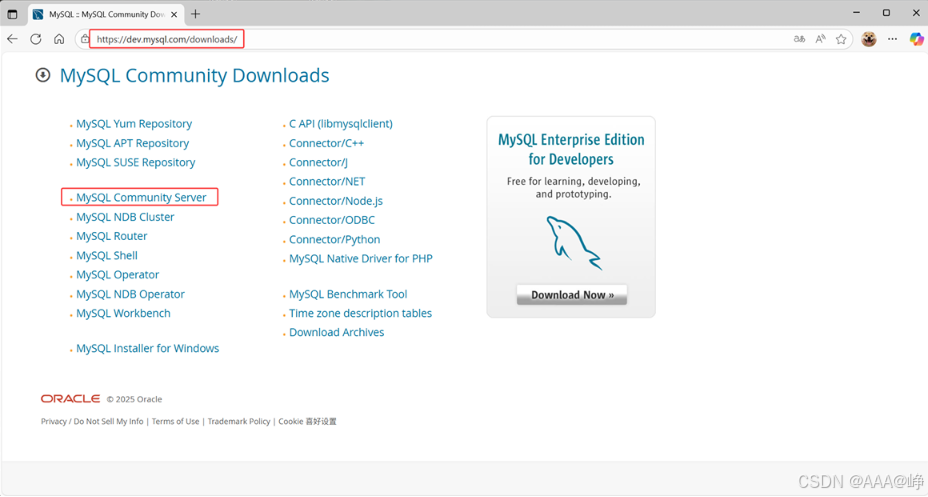Open the browser profile avatar
This screenshot has height=497, width=928.
coord(869,39)
